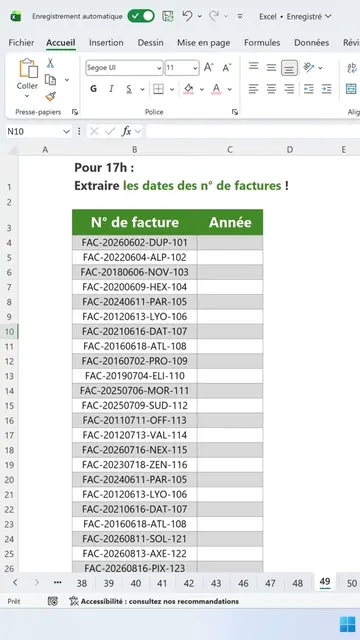Click the Copy icon in Presse-papiers
The height and width of the screenshot is (640, 360).
point(51,80)
